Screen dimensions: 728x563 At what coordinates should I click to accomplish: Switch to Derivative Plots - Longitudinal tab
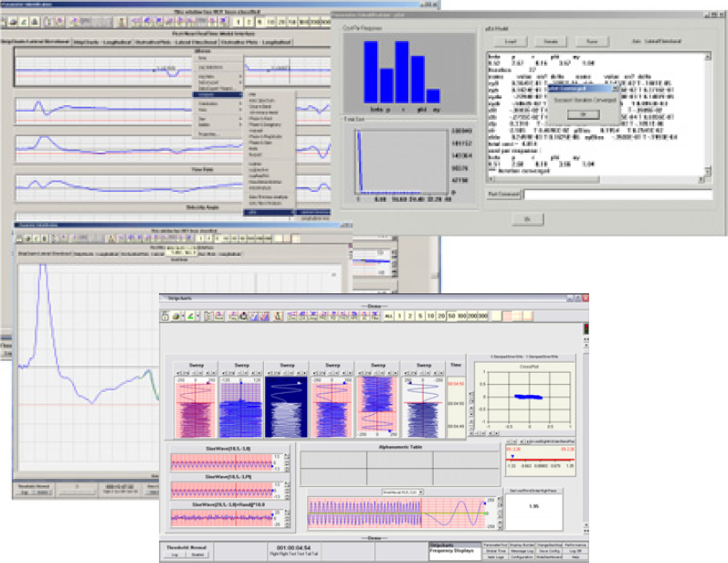pyautogui.click(x=257, y=42)
